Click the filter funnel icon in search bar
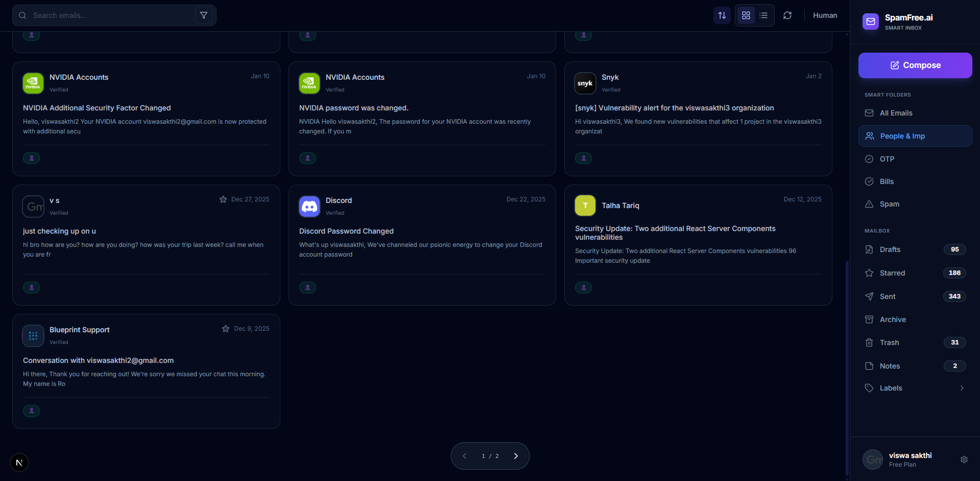Screen dimensions: 980x481 tap(204, 15)
